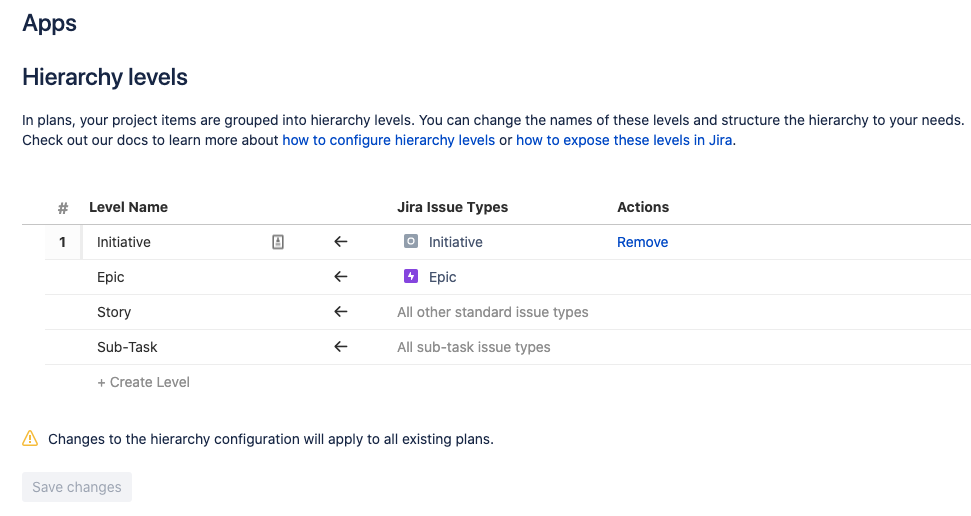
Task: Click the Actions column header
Action: (x=643, y=207)
